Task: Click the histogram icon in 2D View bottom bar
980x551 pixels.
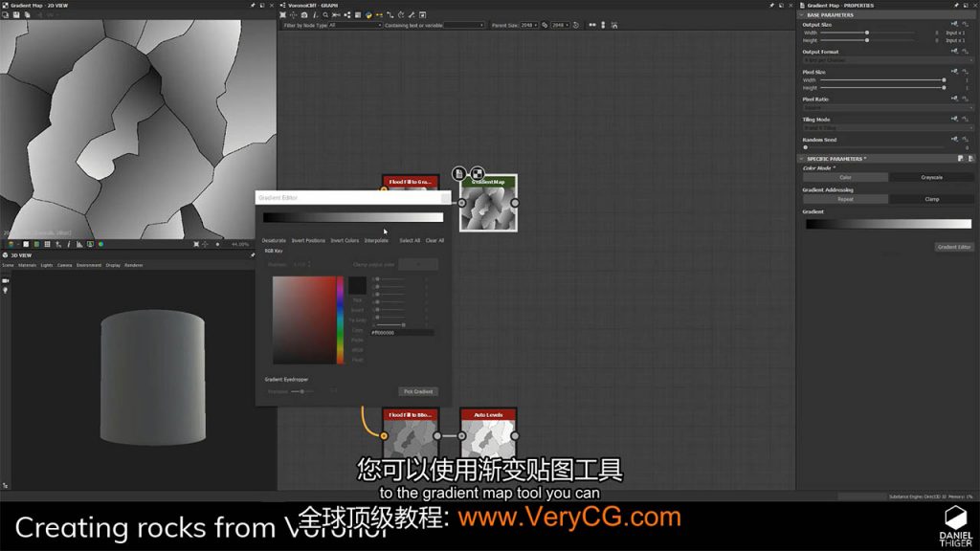Action: (79, 244)
